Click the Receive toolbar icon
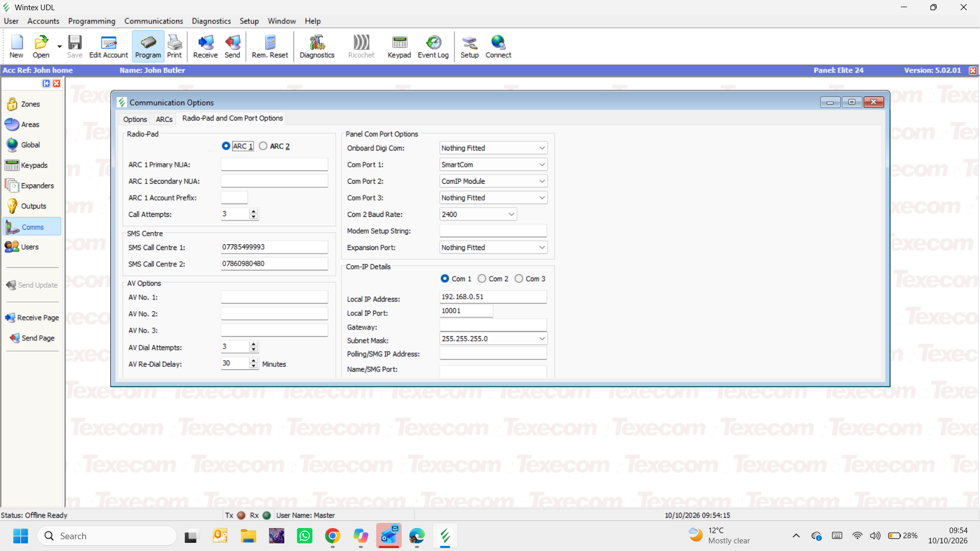 coord(205,46)
